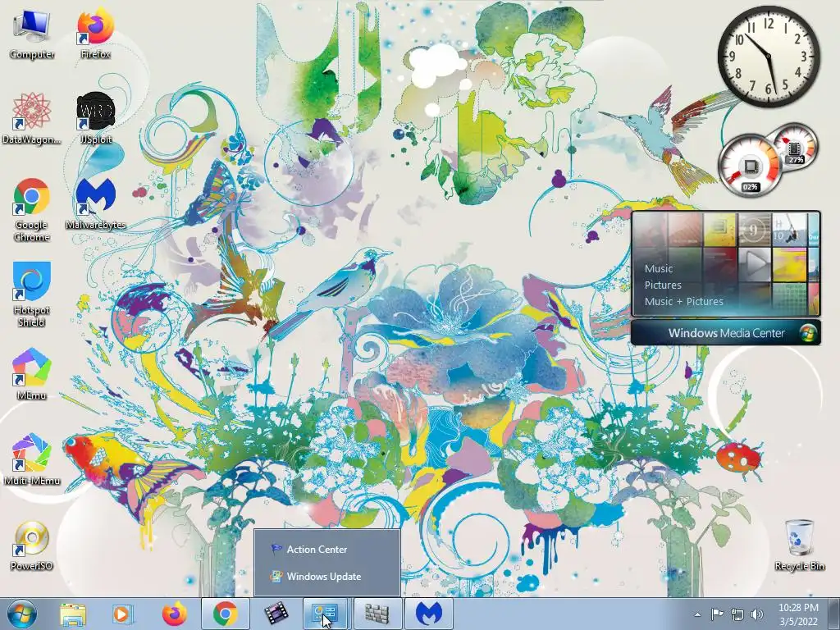Click the Malwarebytes taskbar button
The image size is (840, 630).
(428, 614)
